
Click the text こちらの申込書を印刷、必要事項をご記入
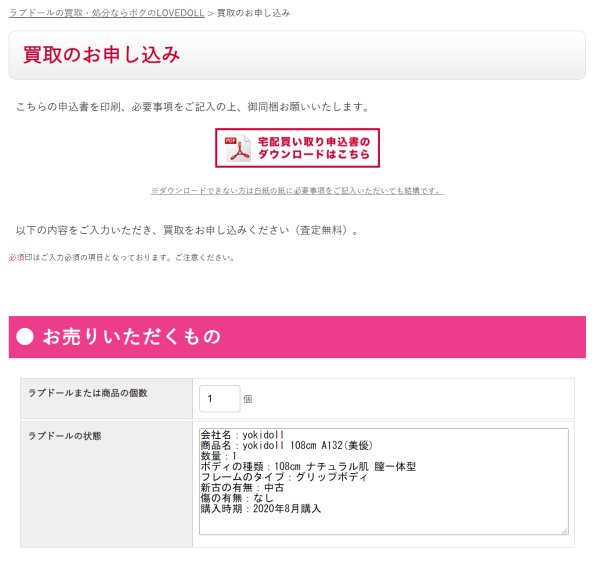coord(192,107)
